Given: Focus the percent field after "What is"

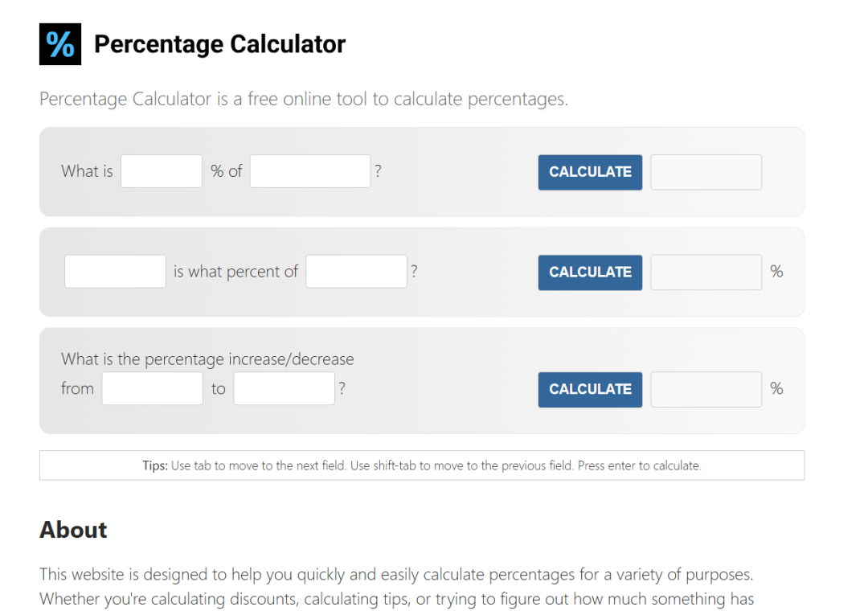Looking at the screenshot, I should point(162,171).
